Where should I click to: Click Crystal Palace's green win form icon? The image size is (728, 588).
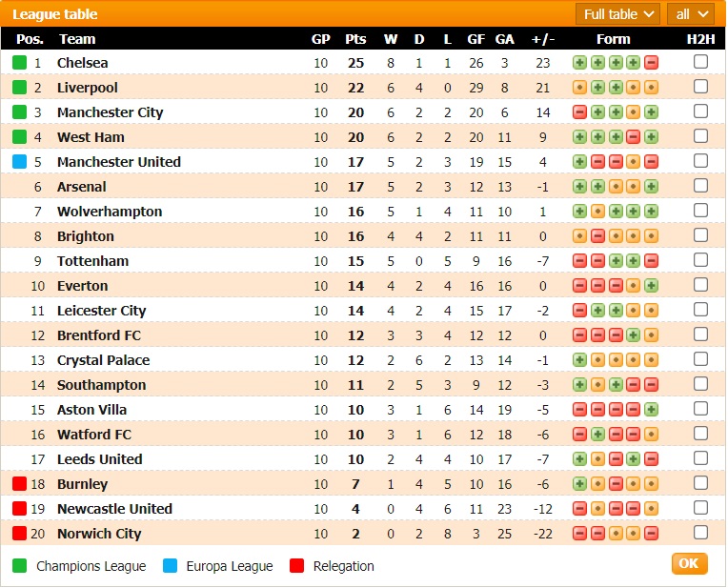point(579,360)
